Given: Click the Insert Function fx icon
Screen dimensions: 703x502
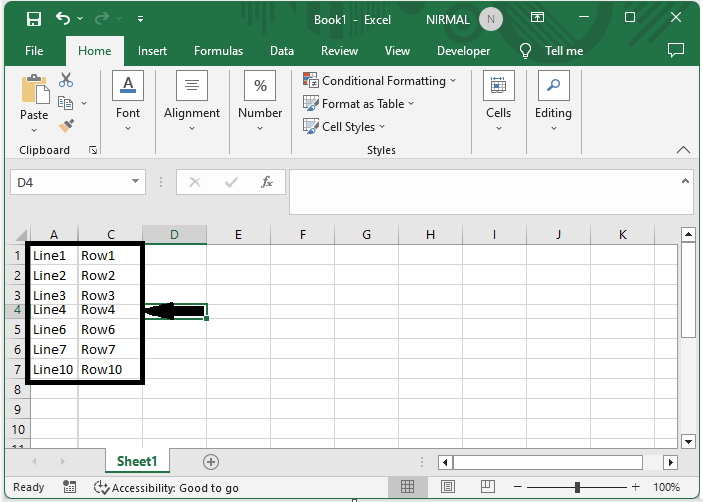Looking at the screenshot, I should click(x=267, y=182).
